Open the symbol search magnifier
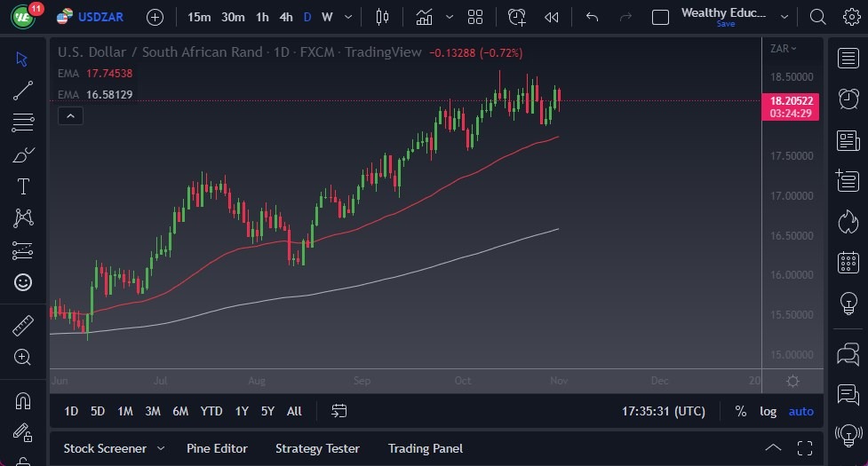This screenshot has height=466, width=868. 817,17
